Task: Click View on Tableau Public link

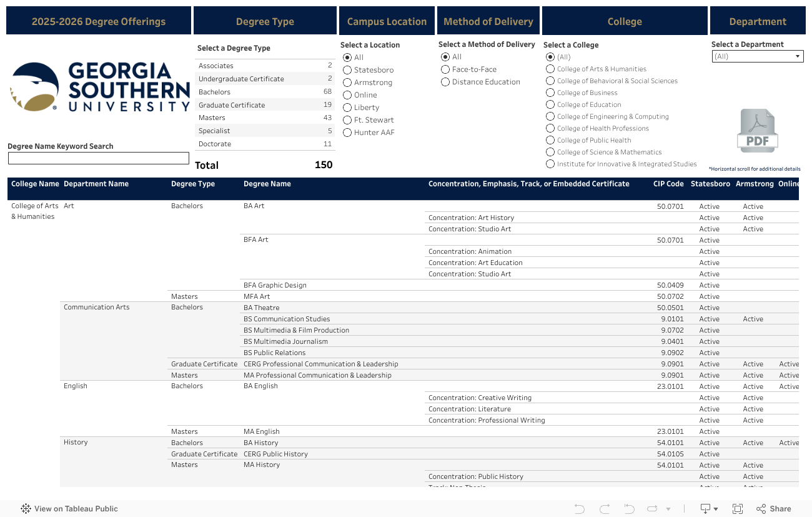Action: click(x=69, y=509)
